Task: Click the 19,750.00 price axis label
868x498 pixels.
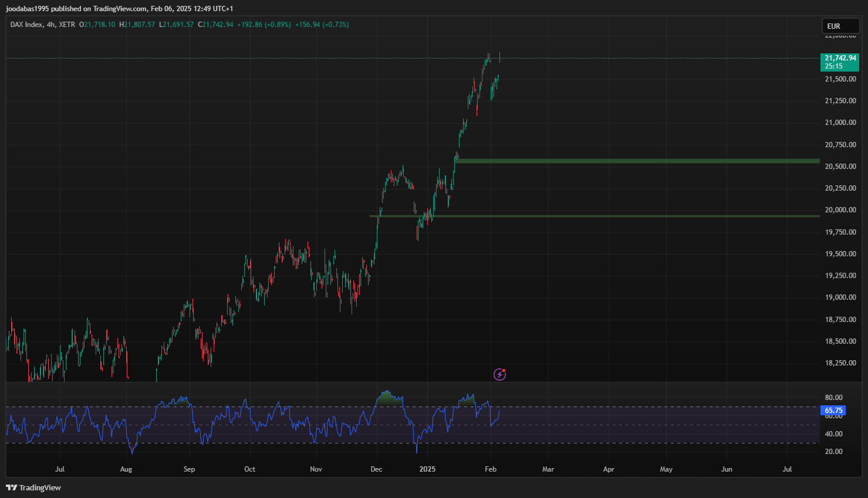Action: pos(840,232)
